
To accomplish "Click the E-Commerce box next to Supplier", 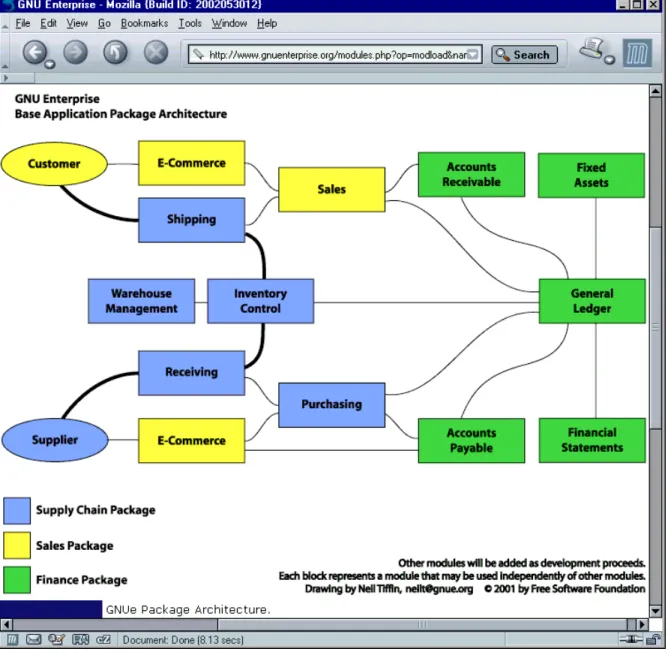I will (x=192, y=440).
